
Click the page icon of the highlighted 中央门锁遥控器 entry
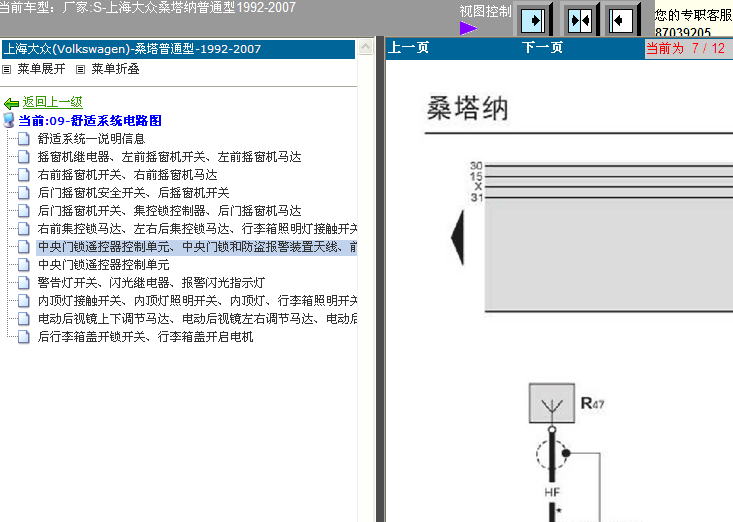coord(24,247)
